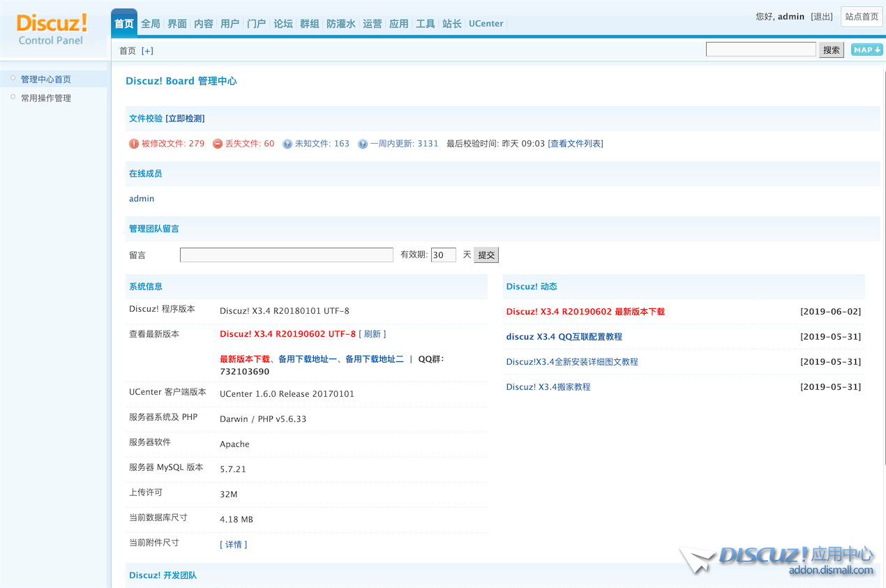
Task: Focus the top search input field
Action: [761, 50]
